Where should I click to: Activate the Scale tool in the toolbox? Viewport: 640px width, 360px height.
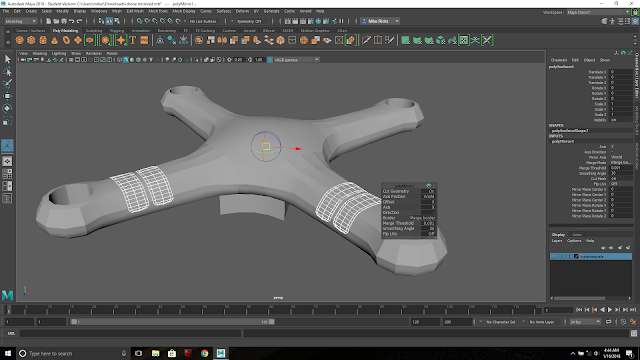[x=7, y=121]
